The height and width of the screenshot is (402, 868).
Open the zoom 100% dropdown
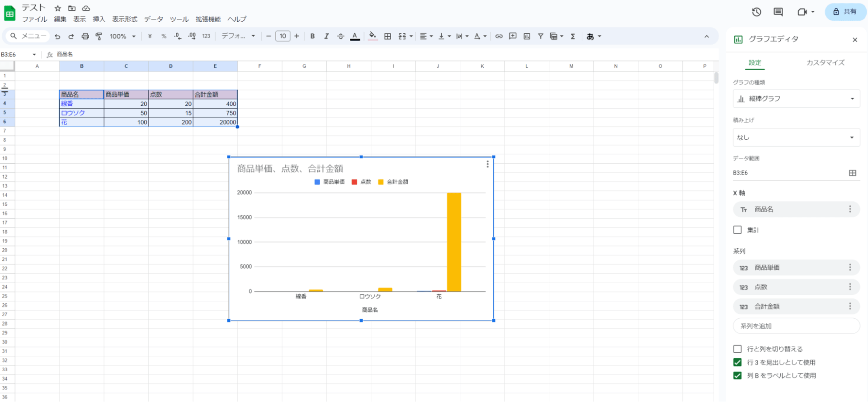(x=123, y=36)
